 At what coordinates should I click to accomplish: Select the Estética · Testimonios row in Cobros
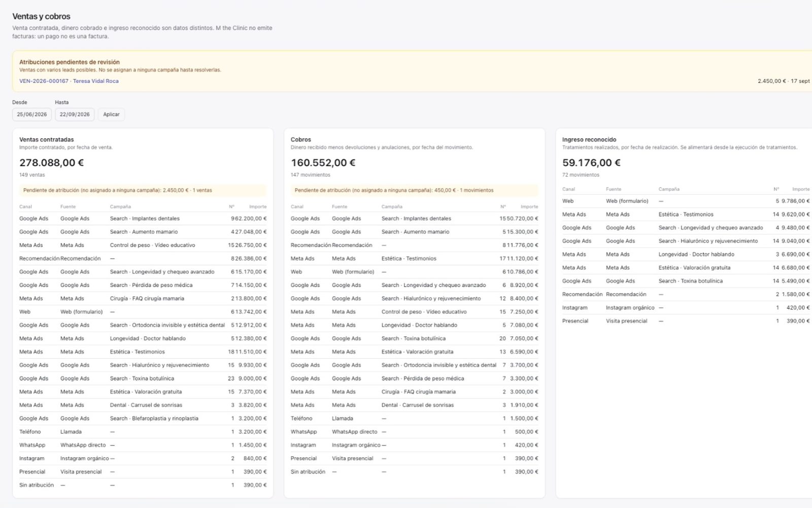(x=414, y=258)
